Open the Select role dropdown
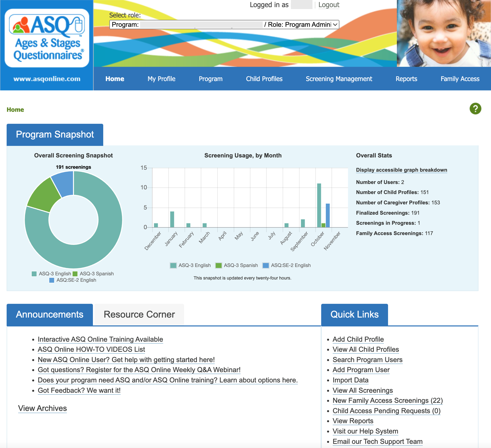The width and height of the screenshot is (491, 448). [x=224, y=24]
